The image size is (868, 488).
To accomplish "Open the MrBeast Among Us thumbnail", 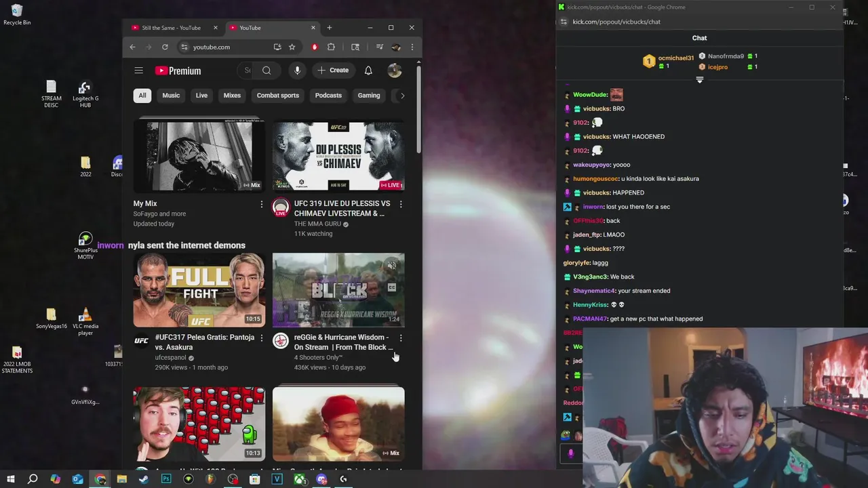I will pyautogui.click(x=199, y=424).
